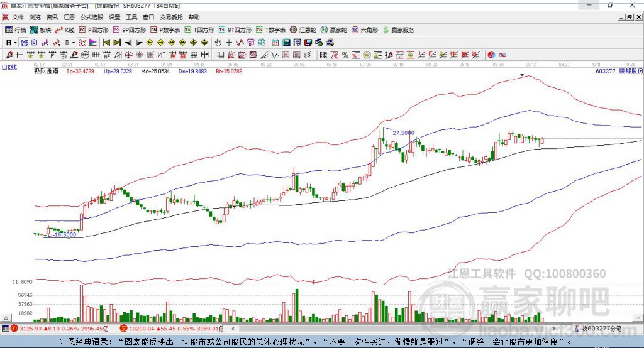This screenshot has height=348, width=644.
Task: Click the horizontal scrollbar right arrow
Action: coord(553,329)
